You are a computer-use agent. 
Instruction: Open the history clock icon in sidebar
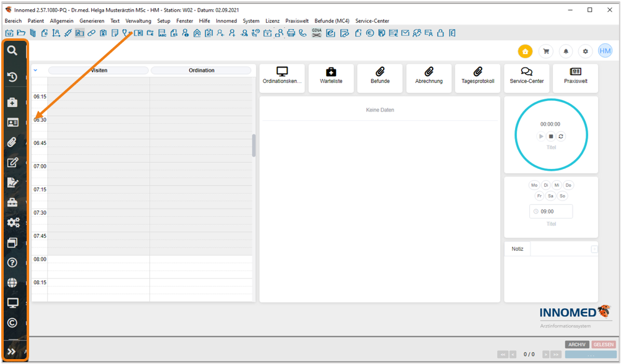coord(12,77)
